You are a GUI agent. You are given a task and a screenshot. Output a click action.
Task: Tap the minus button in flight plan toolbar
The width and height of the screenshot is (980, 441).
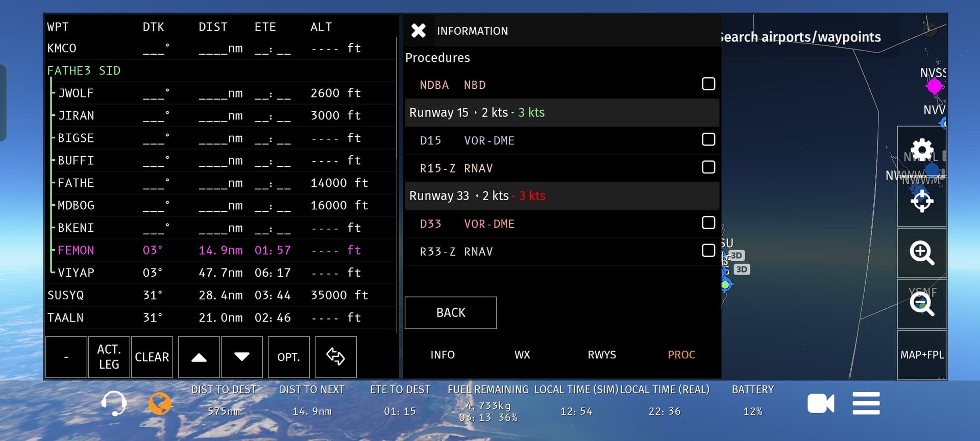(66, 357)
